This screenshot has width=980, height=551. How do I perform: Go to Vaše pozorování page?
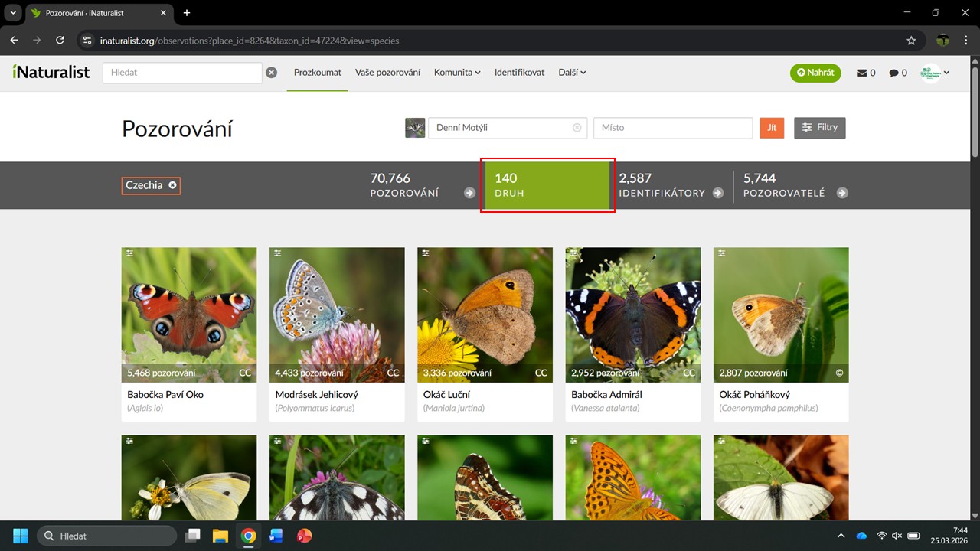coord(387,73)
